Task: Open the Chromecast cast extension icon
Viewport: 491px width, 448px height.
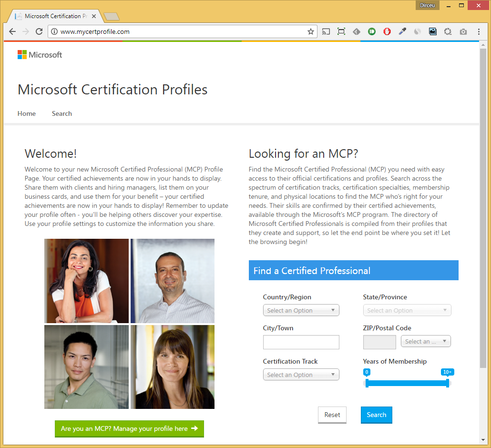Action: pyautogui.click(x=326, y=31)
